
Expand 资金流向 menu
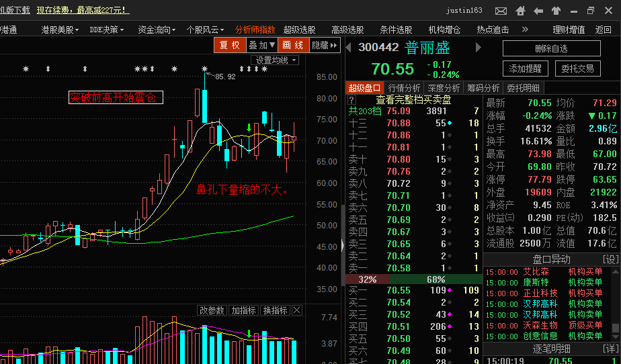pyautogui.click(x=157, y=30)
